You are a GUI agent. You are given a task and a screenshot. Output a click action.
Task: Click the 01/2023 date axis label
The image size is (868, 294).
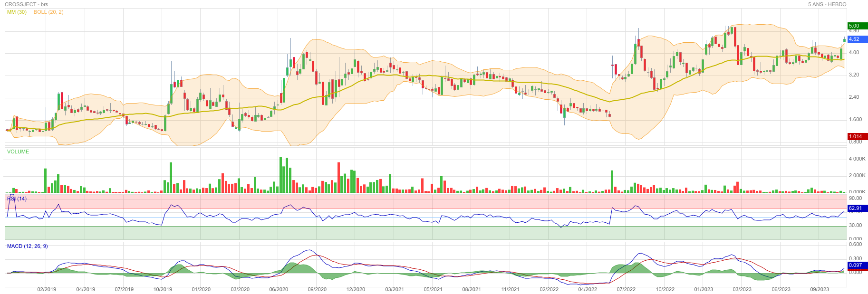tap(704, 289)
